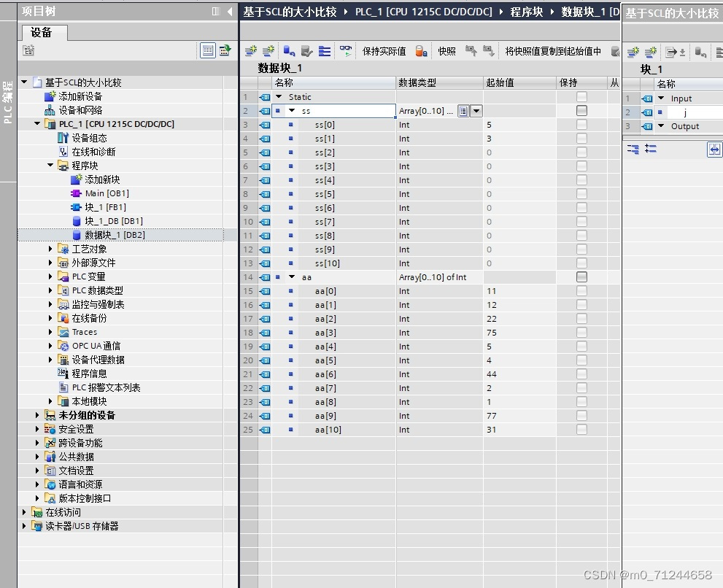Screen dimensions: 723x588
Task: Open Main [OB1] block
Action: click(x=107, y=193)
